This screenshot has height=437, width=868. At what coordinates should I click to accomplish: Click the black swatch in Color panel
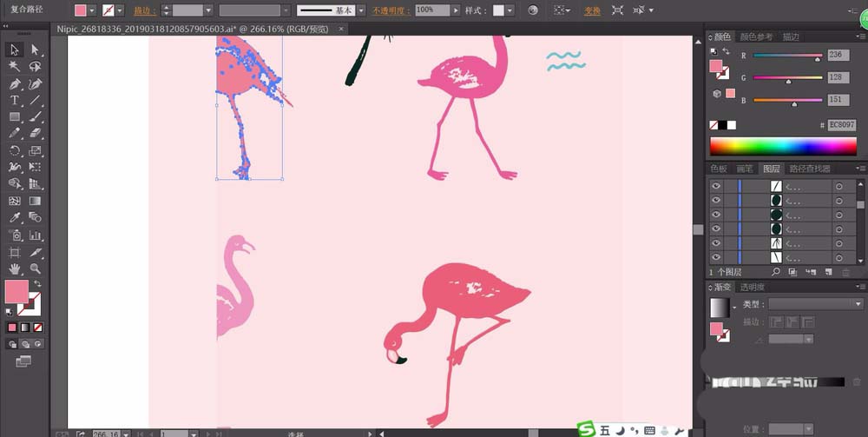pyautogui.click(x=723, y=125)
